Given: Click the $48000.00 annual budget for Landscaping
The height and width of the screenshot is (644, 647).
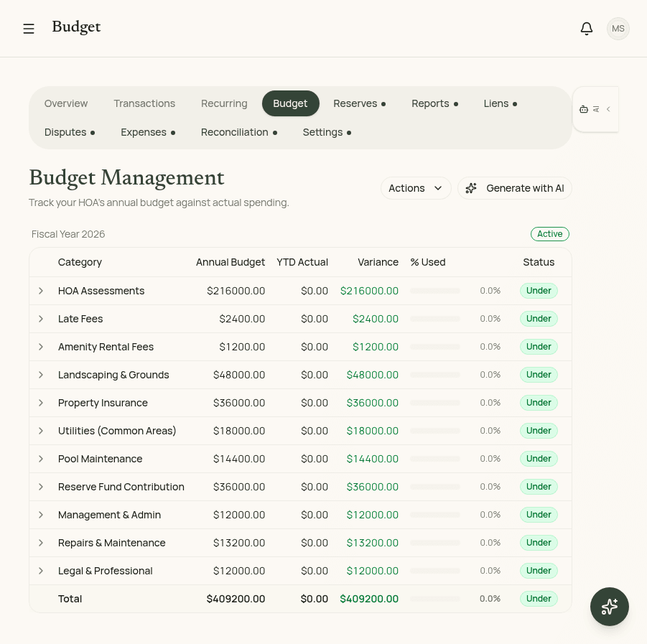Looking at the screenshot, I should 239,375.
